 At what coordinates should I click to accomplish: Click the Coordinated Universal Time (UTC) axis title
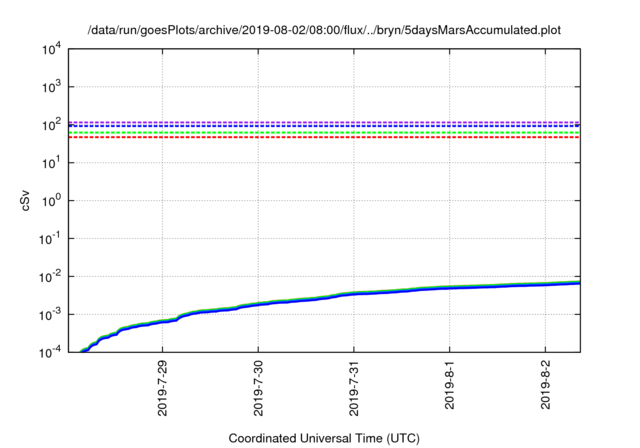324,438
